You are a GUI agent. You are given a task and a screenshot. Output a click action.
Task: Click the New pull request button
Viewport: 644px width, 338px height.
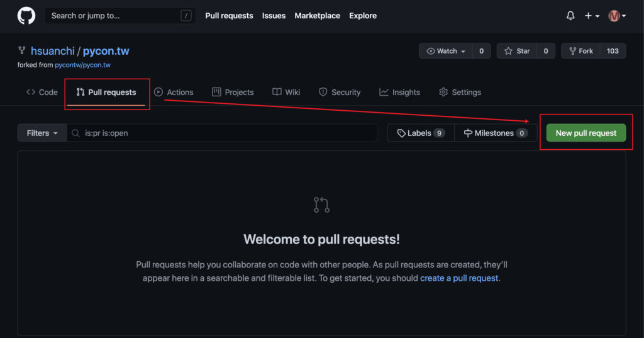point(586,133)
